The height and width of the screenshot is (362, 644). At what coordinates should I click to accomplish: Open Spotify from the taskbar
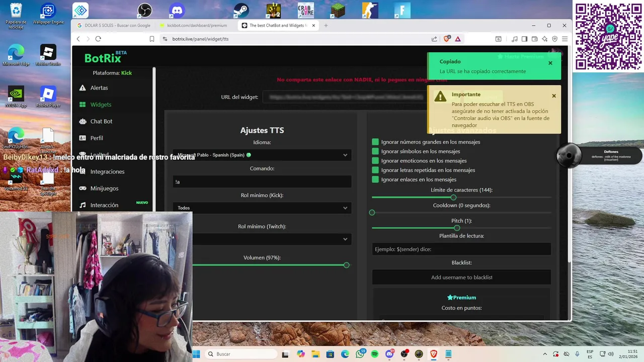point(375,354)
